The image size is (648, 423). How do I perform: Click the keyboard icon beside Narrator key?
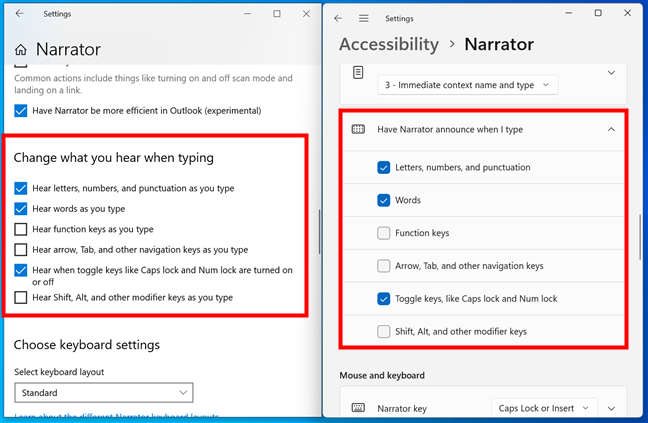pyautogui.click(x=358, y=408)
